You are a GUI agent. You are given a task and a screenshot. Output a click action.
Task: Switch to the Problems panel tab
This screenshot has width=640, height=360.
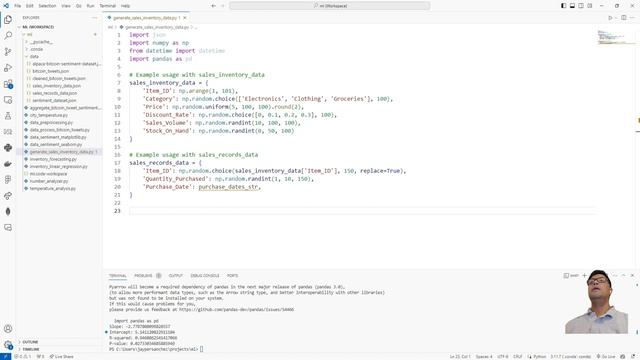143,276
